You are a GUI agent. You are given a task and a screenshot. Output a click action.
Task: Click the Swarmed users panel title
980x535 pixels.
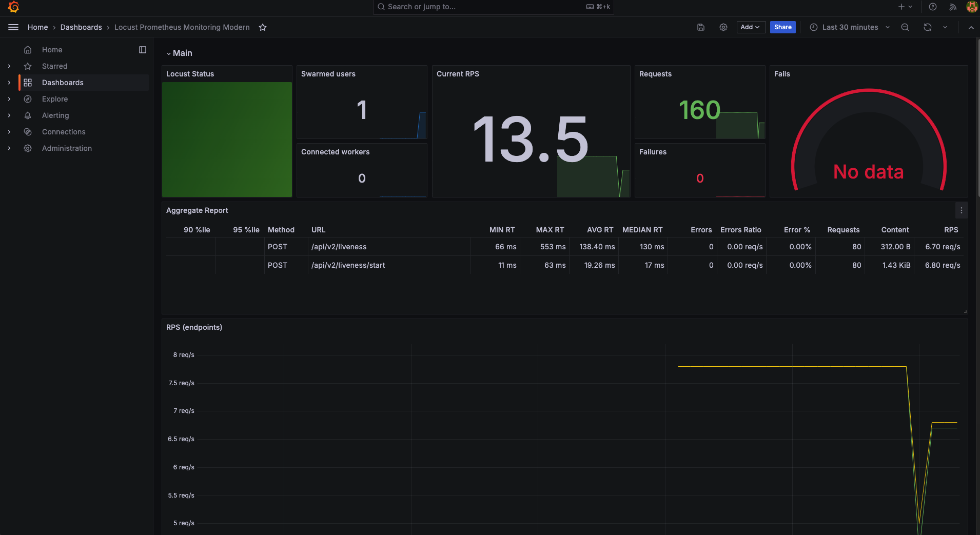[x=328, y=74]
